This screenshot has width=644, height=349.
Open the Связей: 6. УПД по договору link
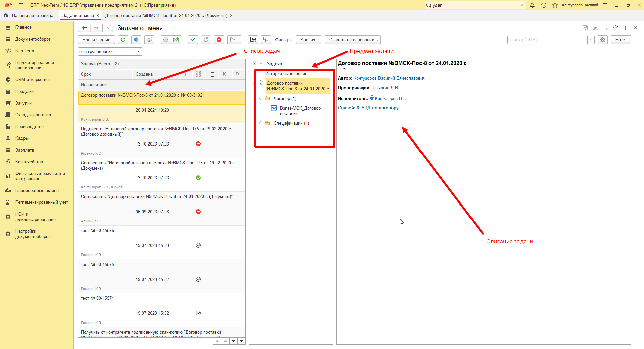(x=368, y=108)
